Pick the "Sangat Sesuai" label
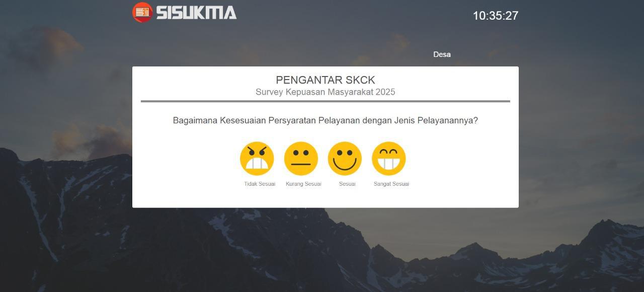The height and width of the screenshot is (292, 644). [x=391, y=184]
